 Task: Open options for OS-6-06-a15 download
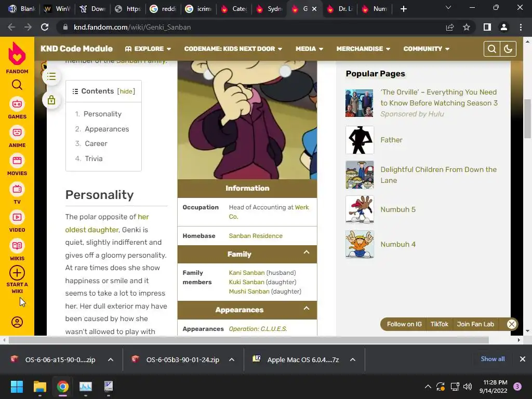(111, 360)
